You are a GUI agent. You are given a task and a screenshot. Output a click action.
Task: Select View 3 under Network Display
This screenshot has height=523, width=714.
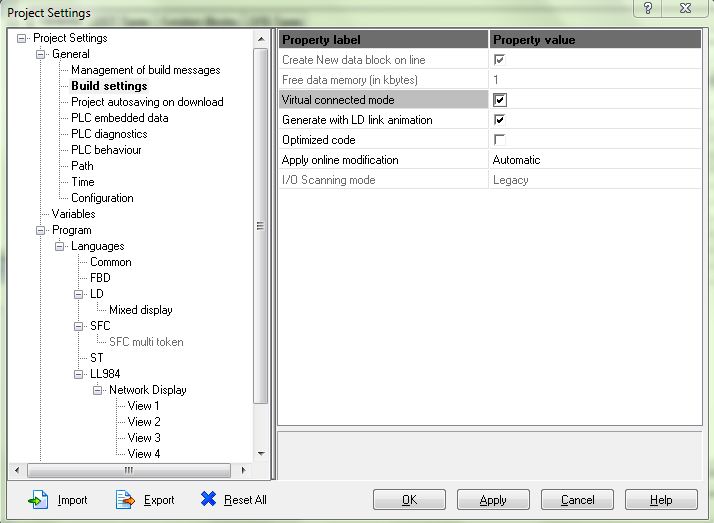[144, 437]
